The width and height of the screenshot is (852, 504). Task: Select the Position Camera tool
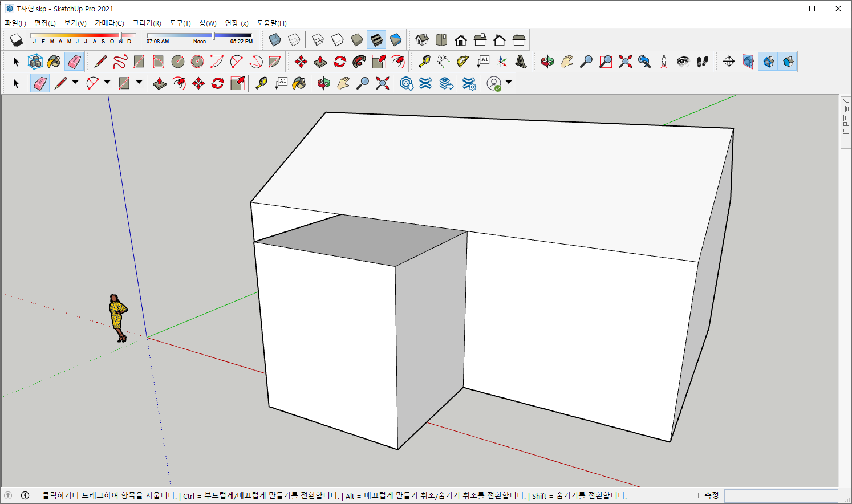(x=664, y=62)
